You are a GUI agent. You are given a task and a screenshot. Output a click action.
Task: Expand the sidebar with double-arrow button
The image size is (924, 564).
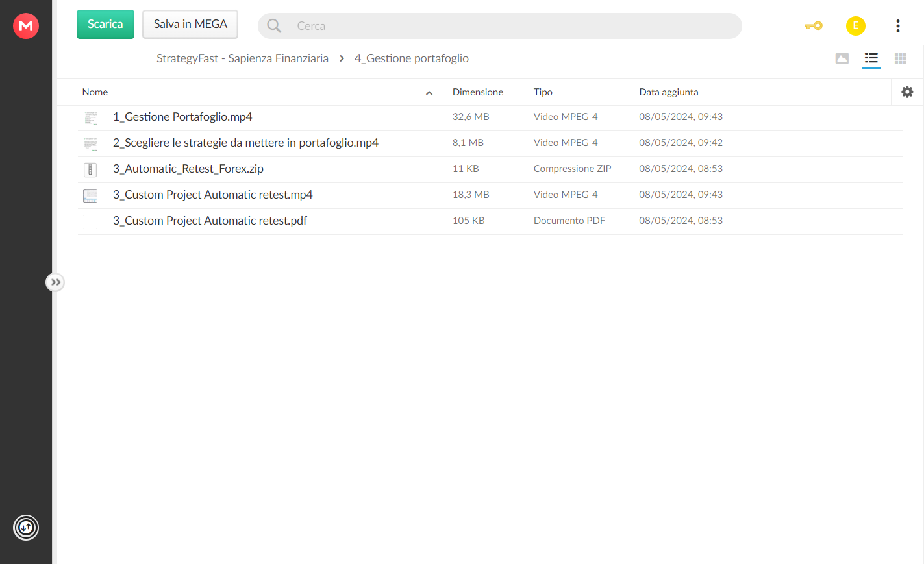pos(55,282)
